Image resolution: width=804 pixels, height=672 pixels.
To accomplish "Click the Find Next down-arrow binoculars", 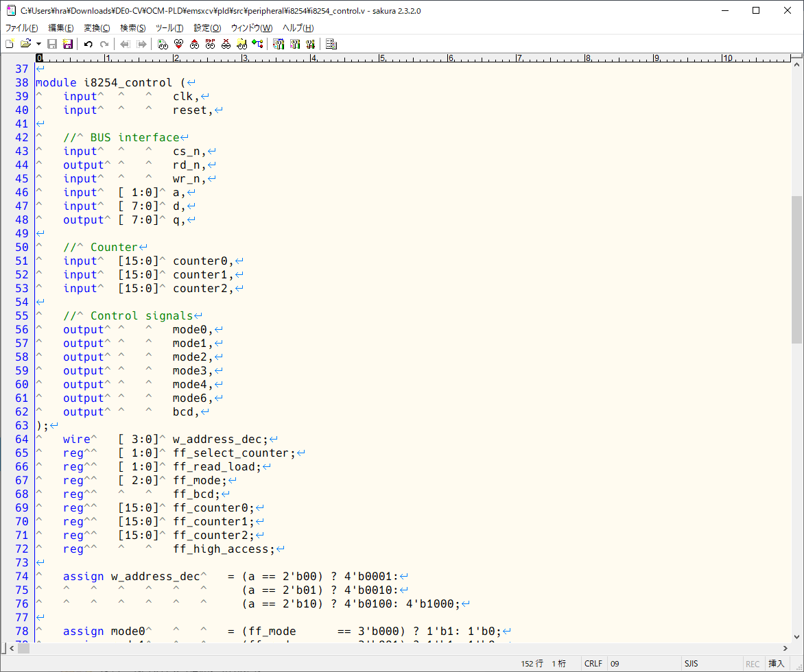I will click(178, 44).
